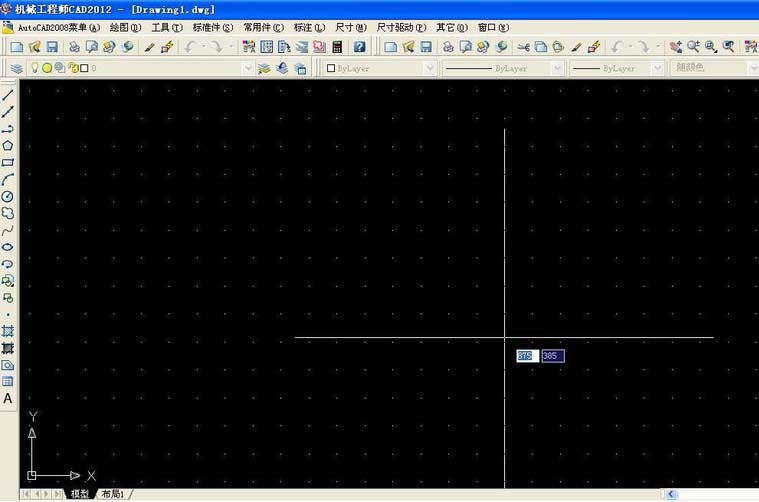Open the 常用件 menu

(x=263, y=28)
